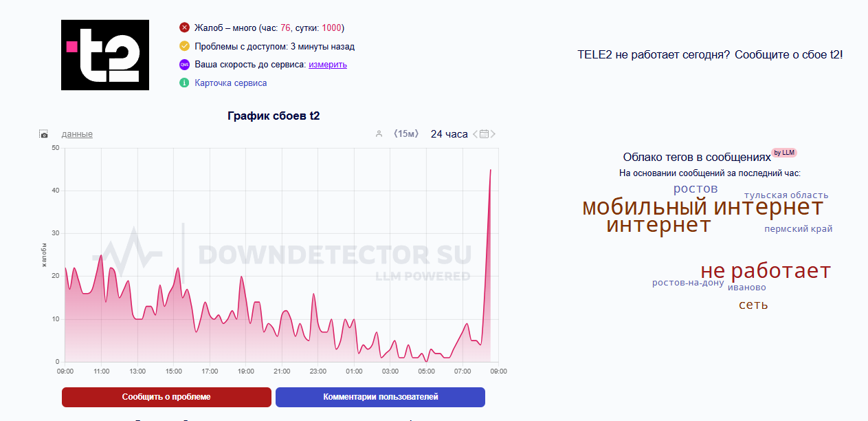Image resolution: width=868 pixels, height=421 pixels.
Task: Open the calendar date picker icon
Action: click(x=484, y=134)
